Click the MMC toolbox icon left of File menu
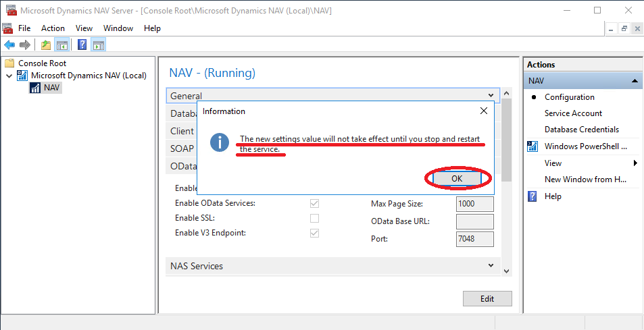This screenshot has width=644, height=330. [x=8, y=28]
